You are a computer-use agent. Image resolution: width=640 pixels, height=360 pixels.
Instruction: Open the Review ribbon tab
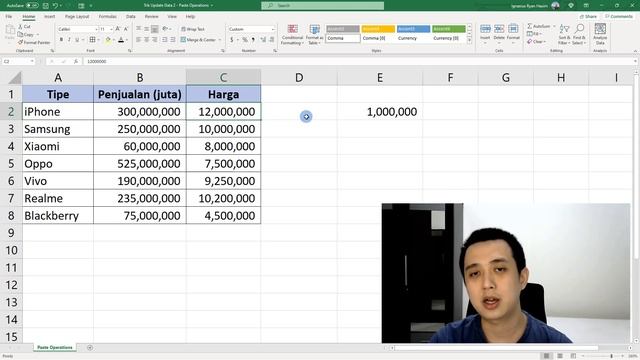coord(151,17)
